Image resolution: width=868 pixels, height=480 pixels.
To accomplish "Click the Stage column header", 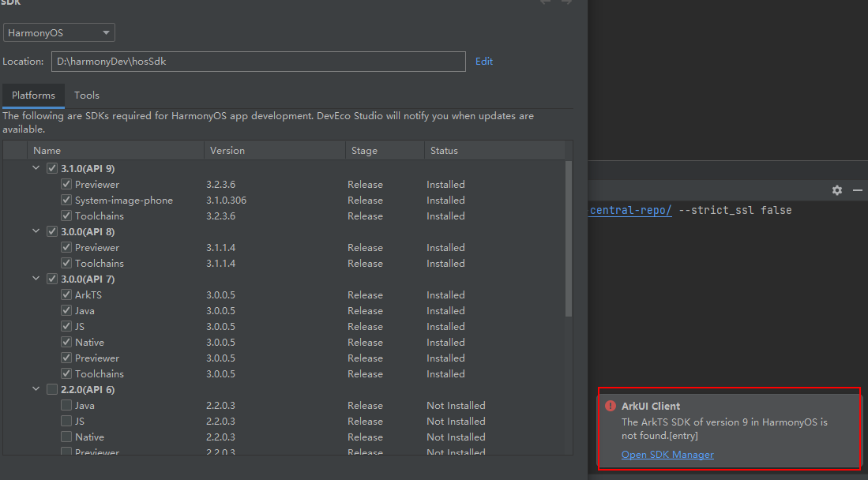I will pos(385,151).
